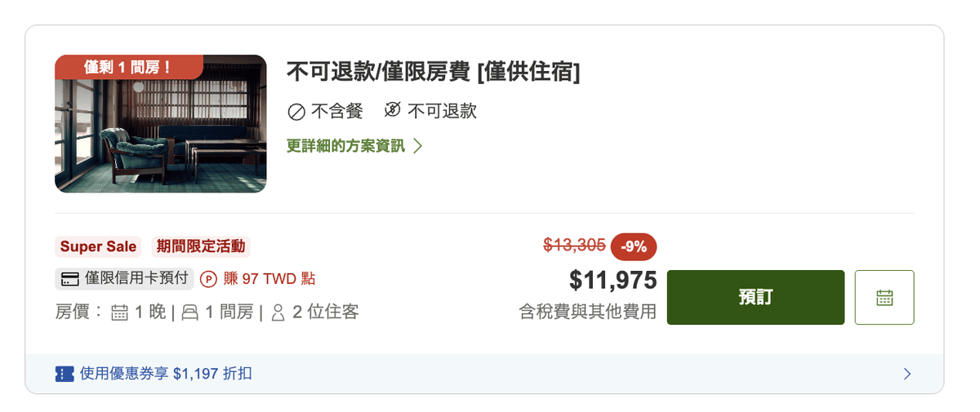Click the coupon ticket icon

click(65, 374)
